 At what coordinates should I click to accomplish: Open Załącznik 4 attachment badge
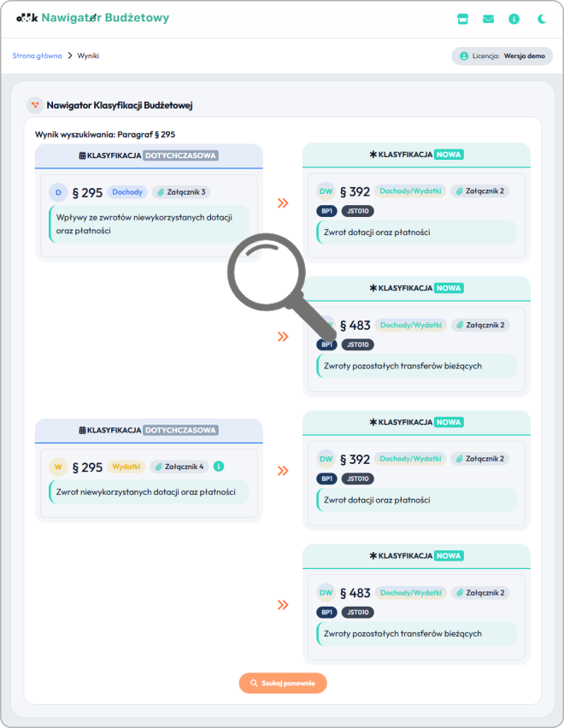click(x=179, y=467)
